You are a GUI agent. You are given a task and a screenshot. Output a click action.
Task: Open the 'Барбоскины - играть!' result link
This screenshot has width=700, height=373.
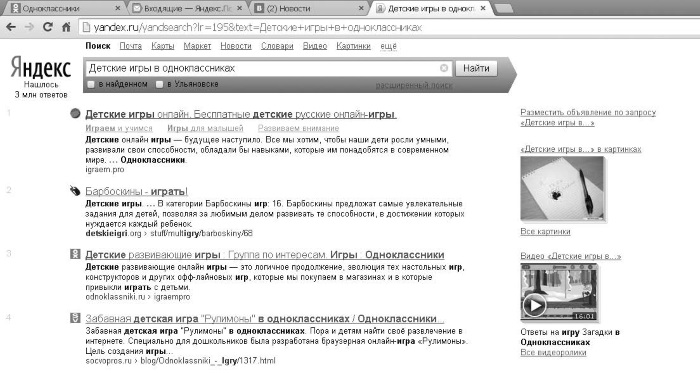[x=136, y=191]
